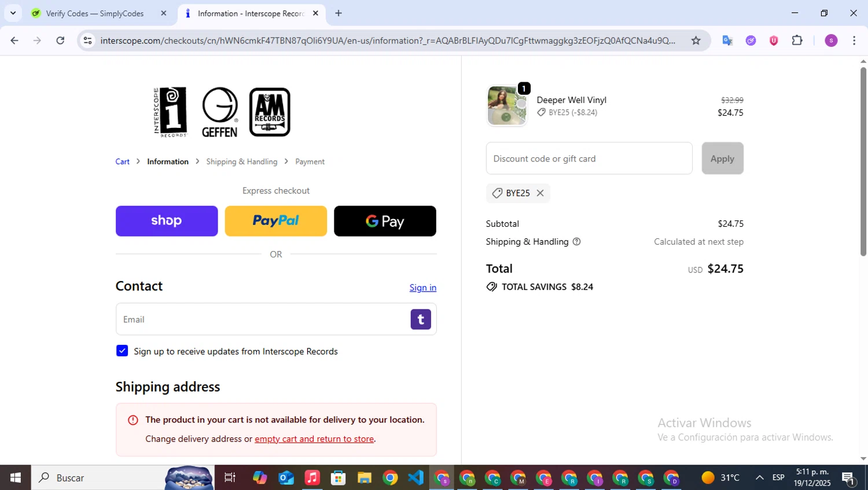
Task: Click the Shipping & Handling help icon
Action: [576, 242]
